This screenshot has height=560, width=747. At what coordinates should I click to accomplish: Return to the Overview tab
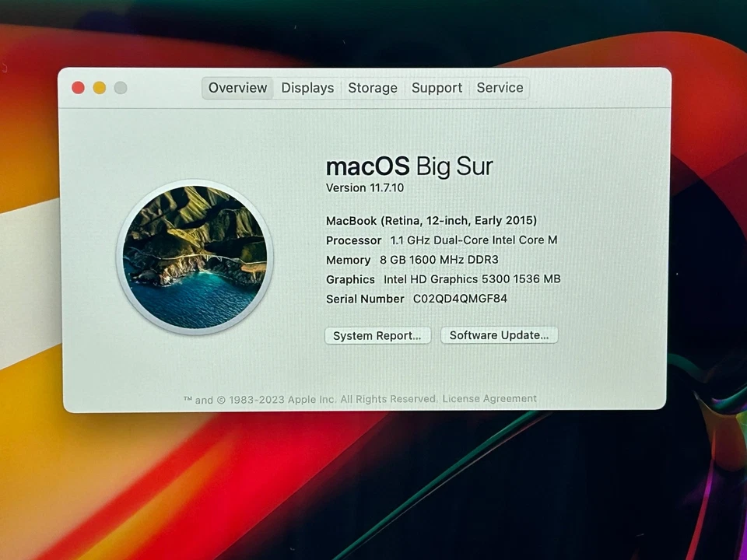(237, 88)
